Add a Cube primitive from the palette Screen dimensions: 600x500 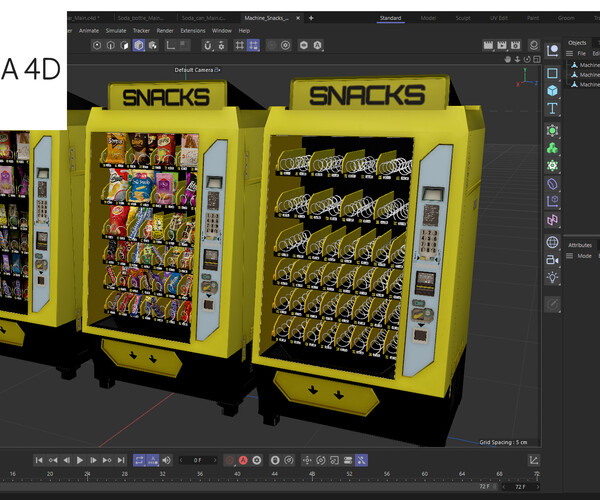click(x=552, y=91)
